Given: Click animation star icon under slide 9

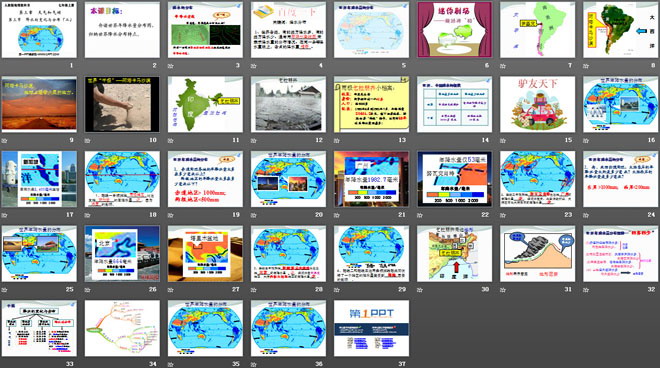Looking at the screenshot, I should click(x=4, y=140).
